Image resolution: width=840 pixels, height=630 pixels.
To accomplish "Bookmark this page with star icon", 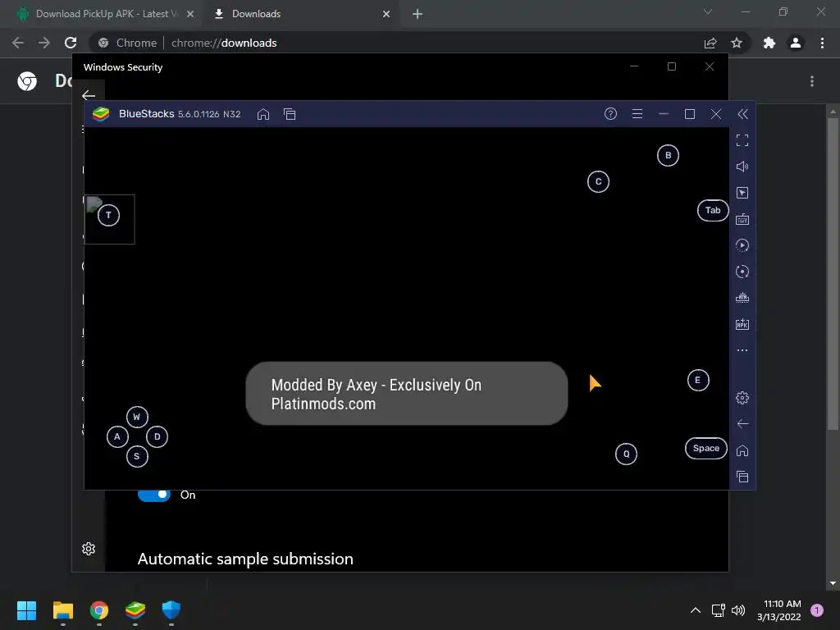I will point(737,43).
